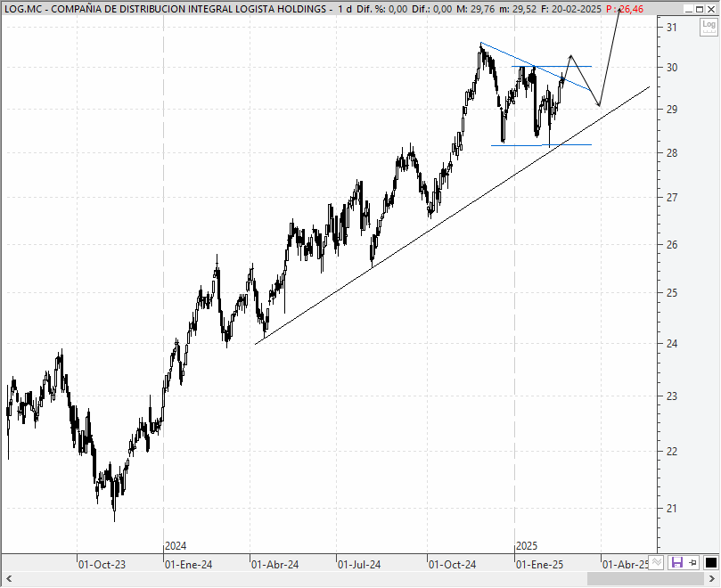Click the '2025' year marker

point(527,546)
